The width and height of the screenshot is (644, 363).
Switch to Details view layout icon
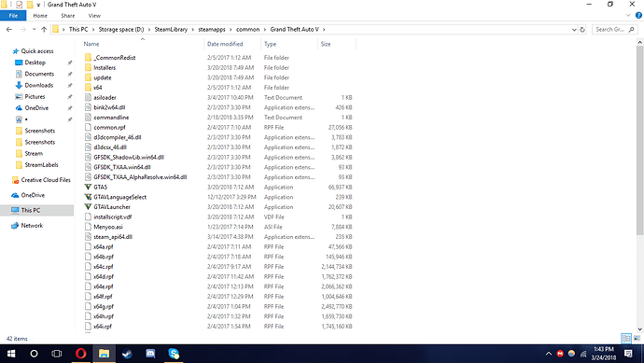(x=626, y=339)
